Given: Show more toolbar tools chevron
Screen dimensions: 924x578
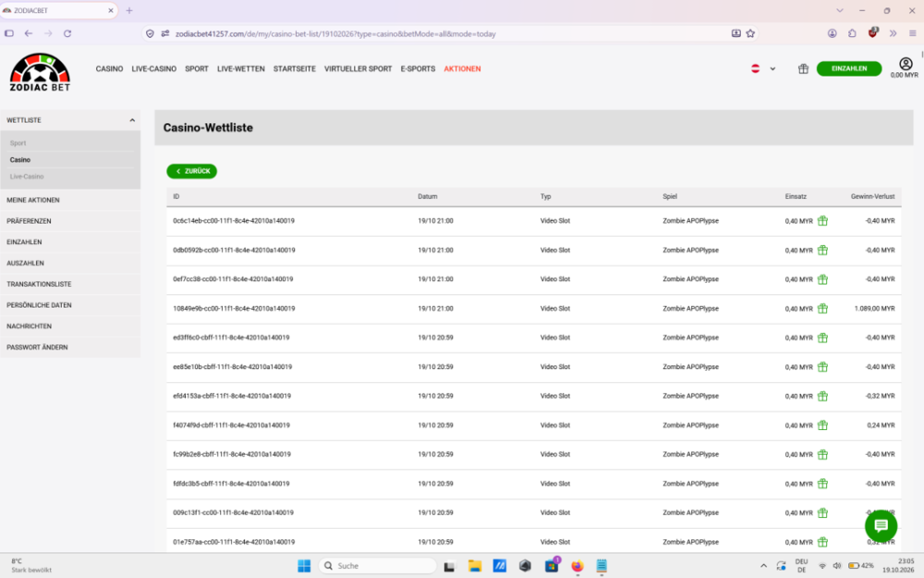Looking at the screenshot, I should [893, 33].
